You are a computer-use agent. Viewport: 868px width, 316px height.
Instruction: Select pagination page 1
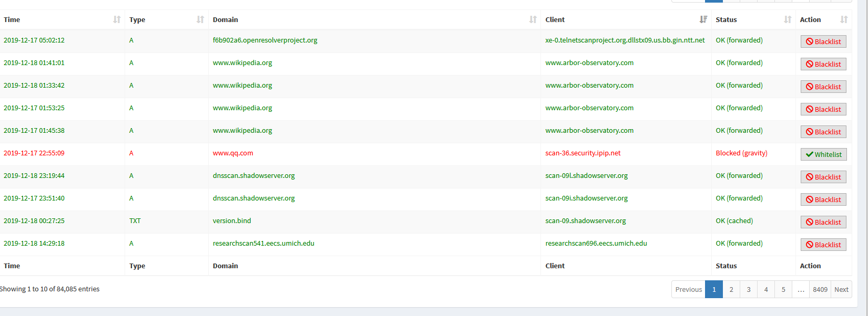pos(714,289)
